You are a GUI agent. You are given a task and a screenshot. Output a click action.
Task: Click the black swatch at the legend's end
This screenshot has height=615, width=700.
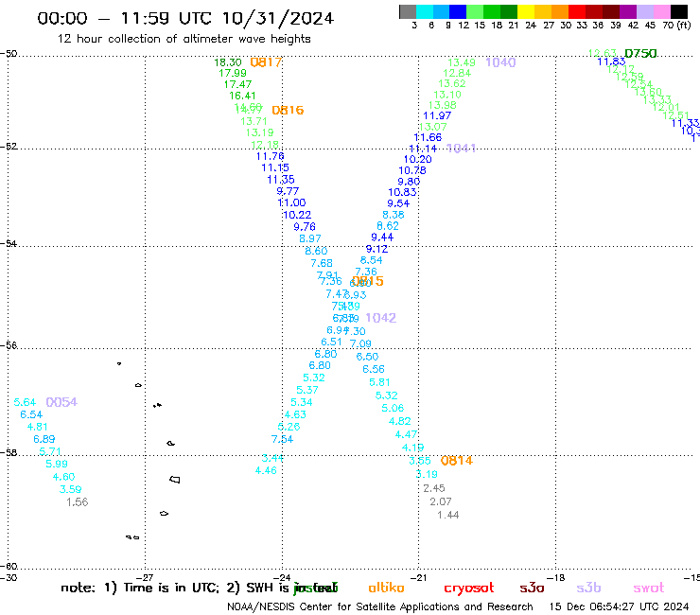click(678, 11)
